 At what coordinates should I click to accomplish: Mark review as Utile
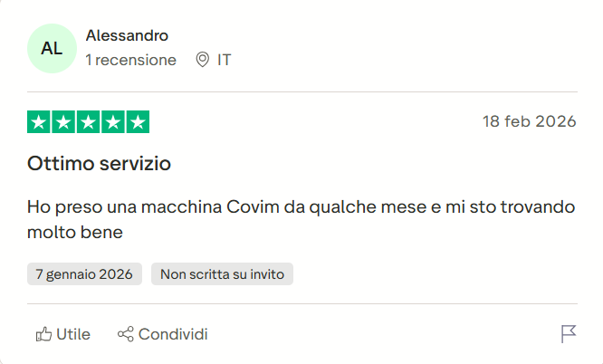click(x=72, y=334)
